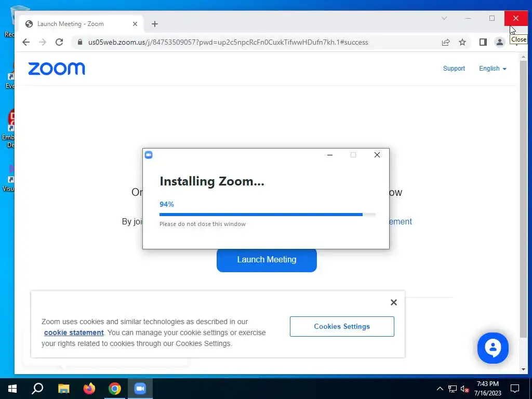
Task: Click the muted volume tray icon
Action: 464,389
